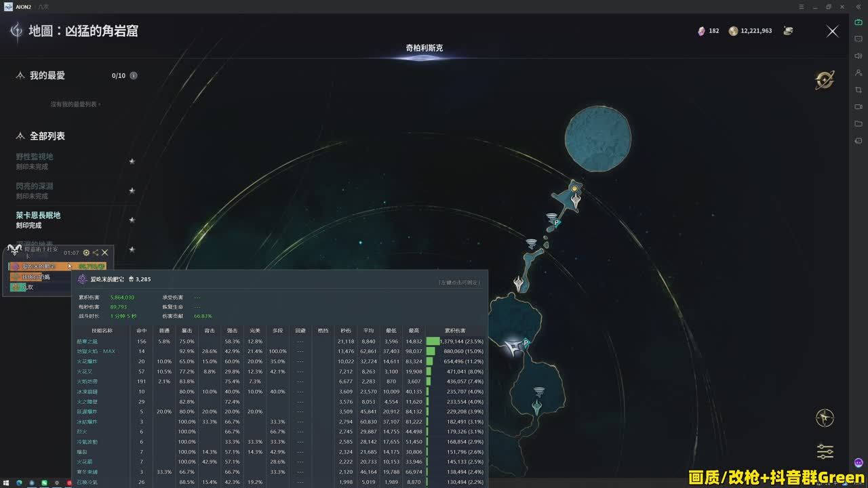Favorite 野性監視地 with its star
Screen dimensions: 868x488
[x=132, y=161]
